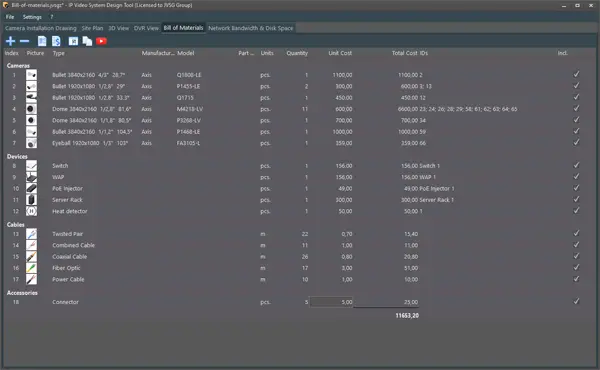Click the Connector type cell

(65, 302)
